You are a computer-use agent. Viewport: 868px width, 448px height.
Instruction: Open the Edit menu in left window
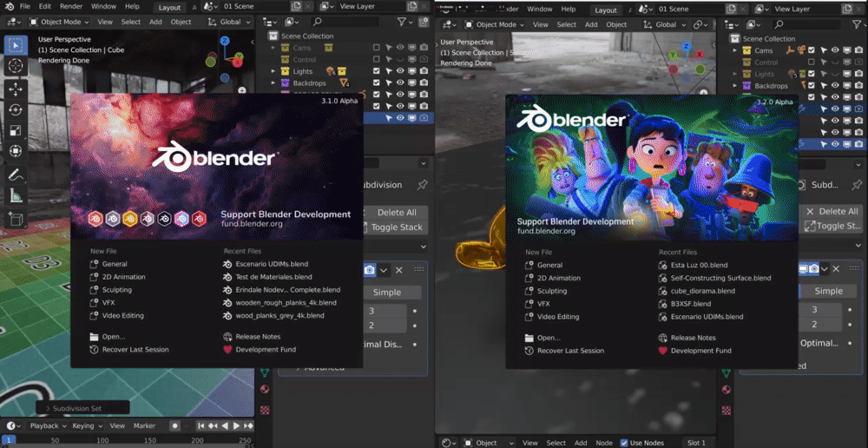[x=45, y=6]
